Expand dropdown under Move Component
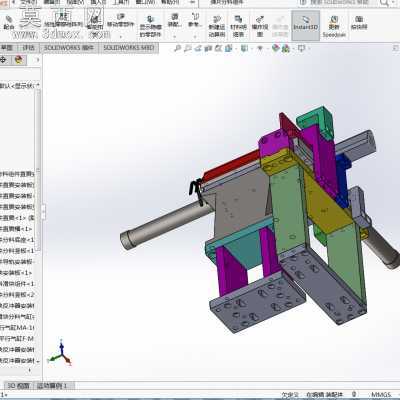The height and width of the screenshot is (400, 400). [121, 36]
